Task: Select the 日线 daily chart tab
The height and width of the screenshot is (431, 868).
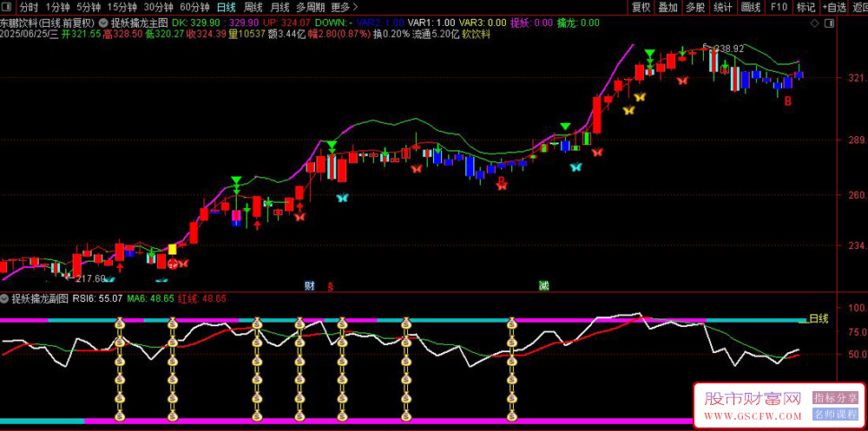Action: pos(227,7)
